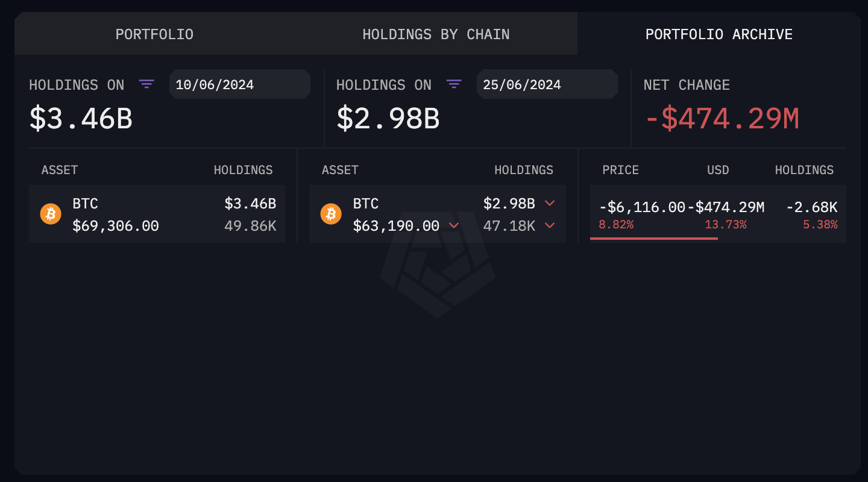Select the BTC row in the left table

(x=157, y=214)
